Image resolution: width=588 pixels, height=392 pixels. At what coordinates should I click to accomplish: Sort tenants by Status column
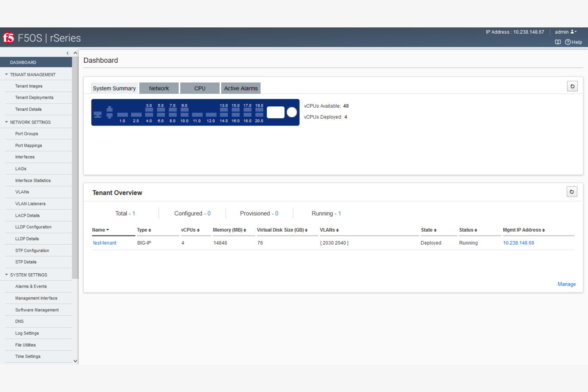(468, 230)
